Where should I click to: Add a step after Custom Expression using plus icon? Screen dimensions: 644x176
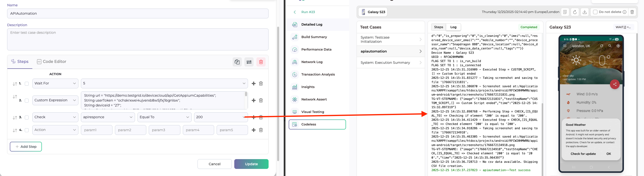pyautogui.click(x=253, y=100)
